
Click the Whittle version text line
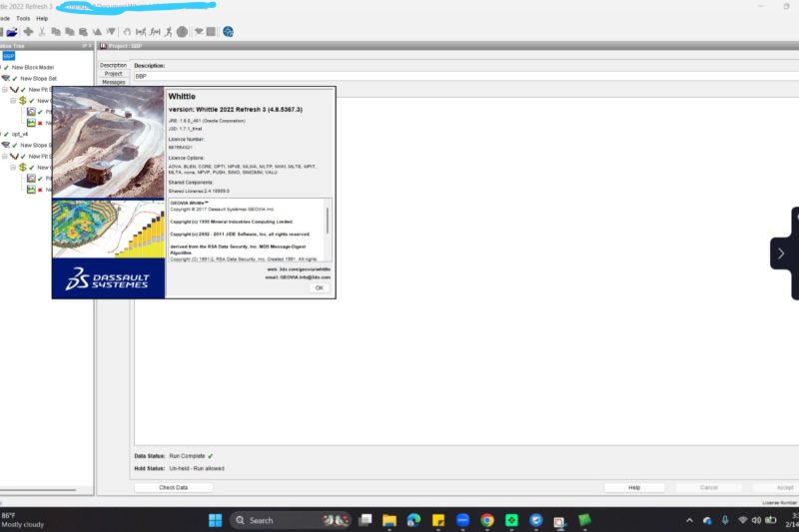tap(236, 110)
